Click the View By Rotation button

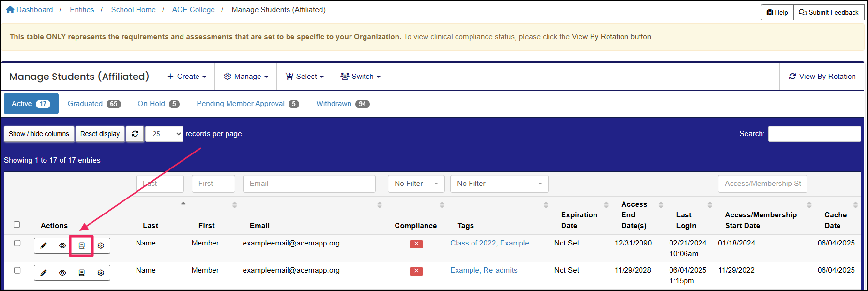(x=822, y=77)
